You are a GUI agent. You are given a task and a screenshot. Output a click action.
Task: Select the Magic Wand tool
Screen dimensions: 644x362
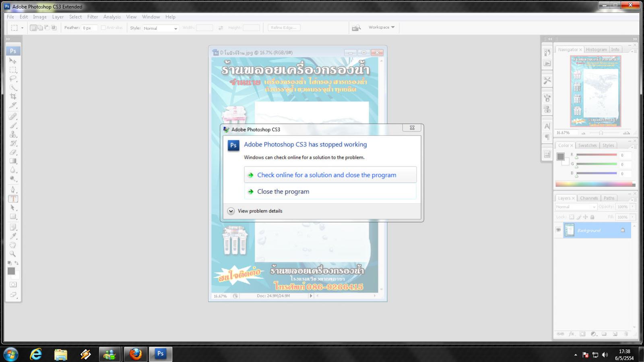pos(13,88)
